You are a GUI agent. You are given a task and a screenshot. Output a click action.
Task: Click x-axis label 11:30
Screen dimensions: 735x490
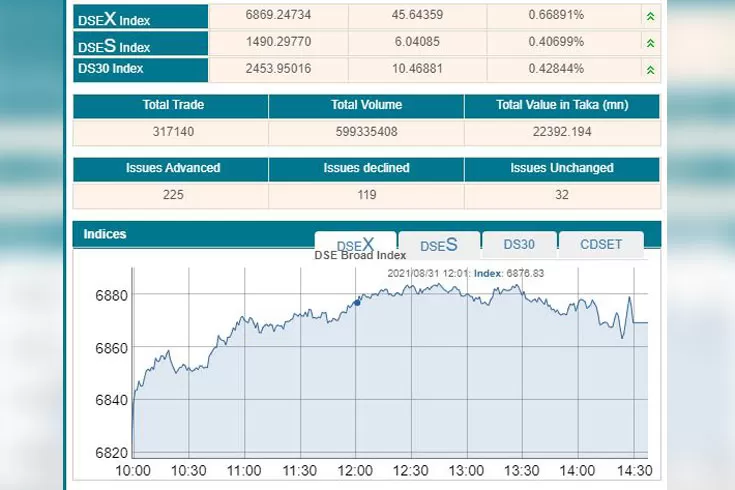(300, 470)
